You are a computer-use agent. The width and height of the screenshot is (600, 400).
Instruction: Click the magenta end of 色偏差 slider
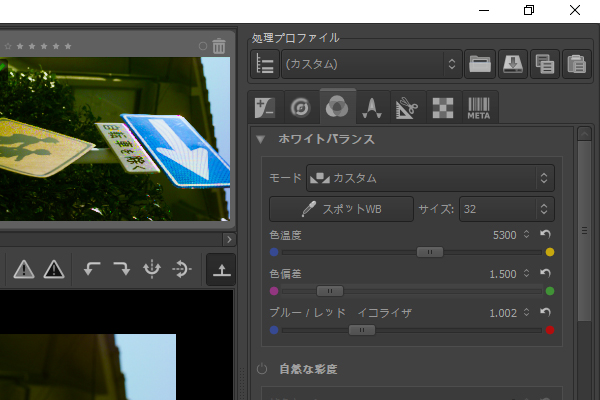[274, 291]
